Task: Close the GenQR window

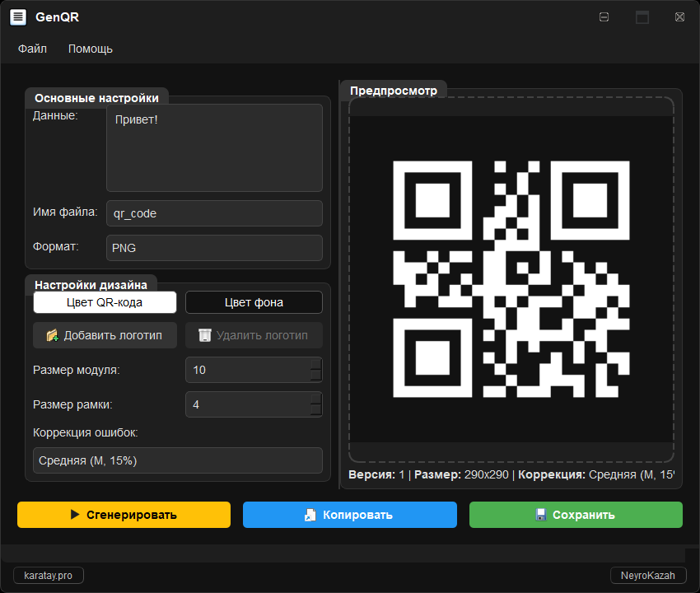Action: (x=679, y=17)
